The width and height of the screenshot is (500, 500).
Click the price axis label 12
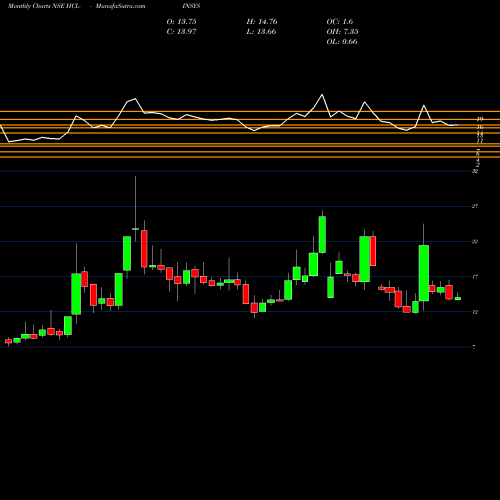click(475, 312)
